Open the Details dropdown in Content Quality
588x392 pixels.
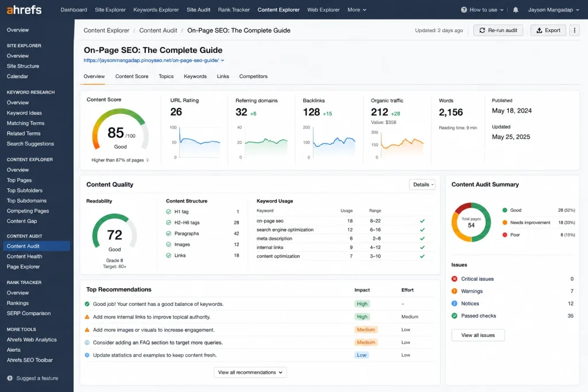[422, 184]
